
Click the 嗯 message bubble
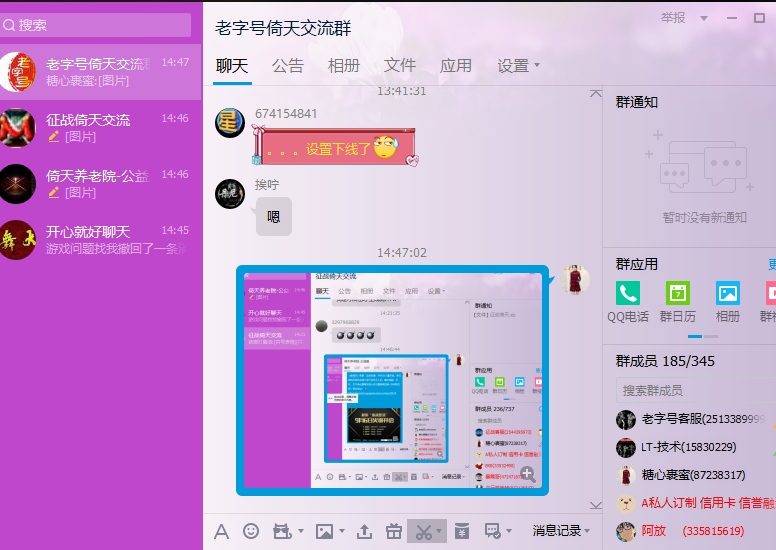click(274, 217)
